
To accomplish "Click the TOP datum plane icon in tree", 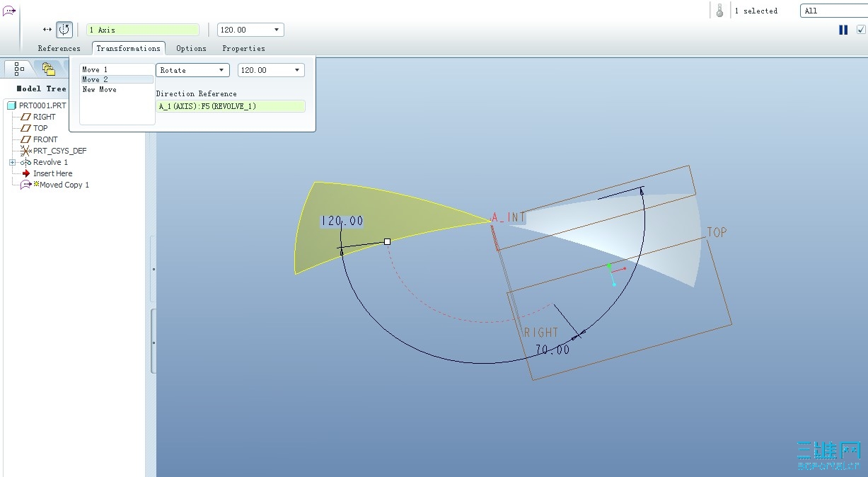I will click(26, 128).
